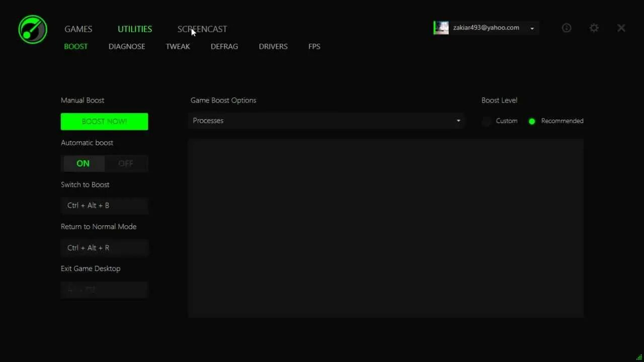Click the BOOST NOW! button
This screenshot has width=644, height=362.
(105, 122)
